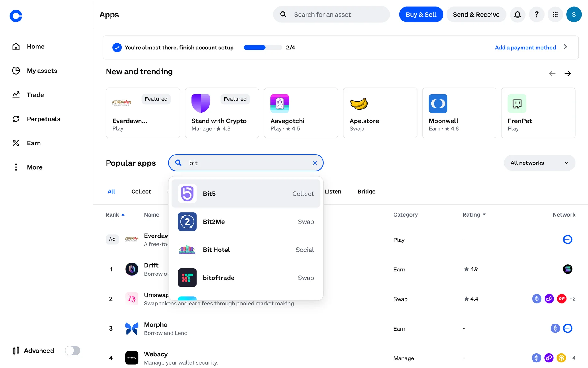Expand the account setup chevron

click(x=565, y=47)
